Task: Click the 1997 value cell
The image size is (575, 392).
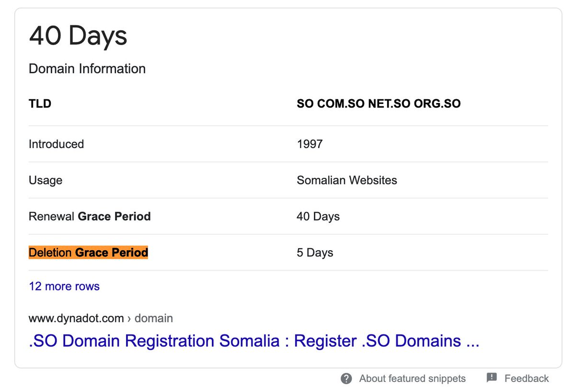Action: tap(310, 144)
